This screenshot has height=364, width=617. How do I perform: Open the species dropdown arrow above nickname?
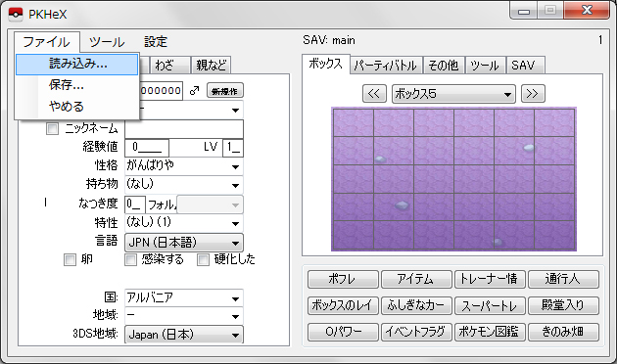[235, 110]
